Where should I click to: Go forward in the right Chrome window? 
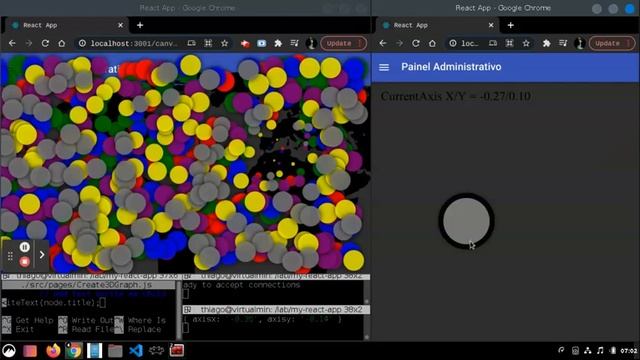[399, 43]
